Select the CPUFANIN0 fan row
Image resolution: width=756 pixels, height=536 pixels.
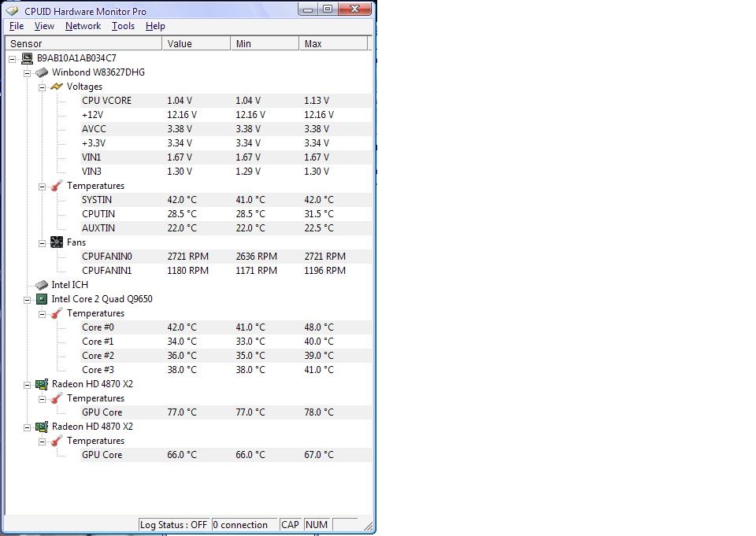(x=226, y=257)
